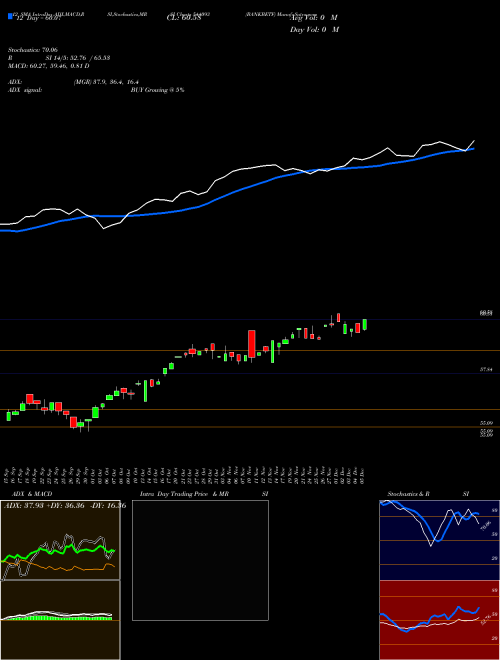Viewport: 500px width, 660px height.
Task: Select the 'BUY Growing @ 5%' signal text
Action: pyautogui.click(x=157, y=90)
